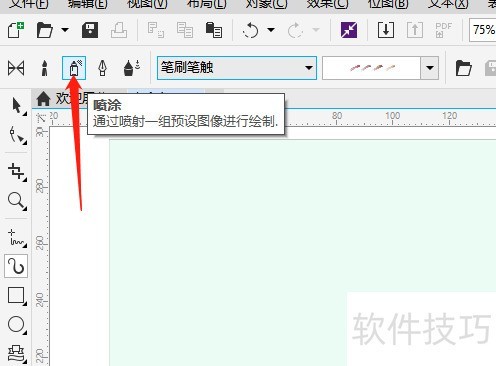
Task: Open the 布局(L) menu
Action: click(206, 4)
